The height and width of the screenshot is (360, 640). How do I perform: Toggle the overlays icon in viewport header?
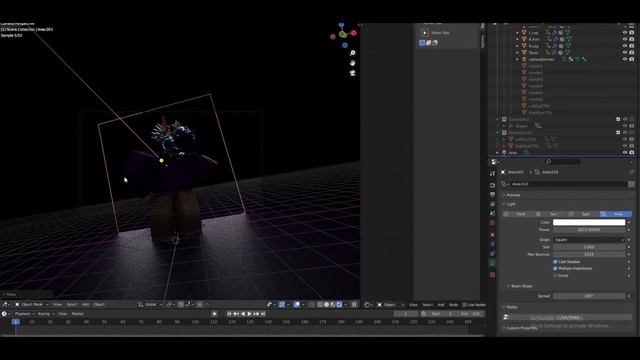[x=297, y=304]
